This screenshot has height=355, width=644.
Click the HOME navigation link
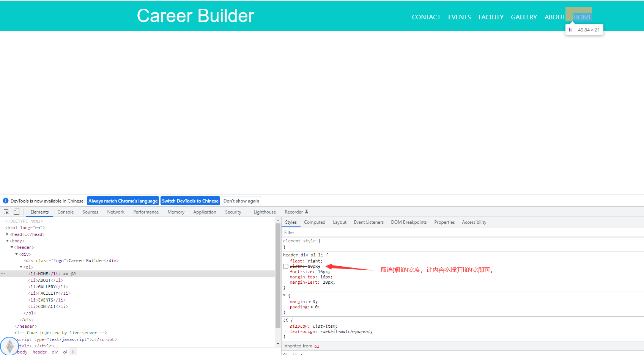coord(583,17)
